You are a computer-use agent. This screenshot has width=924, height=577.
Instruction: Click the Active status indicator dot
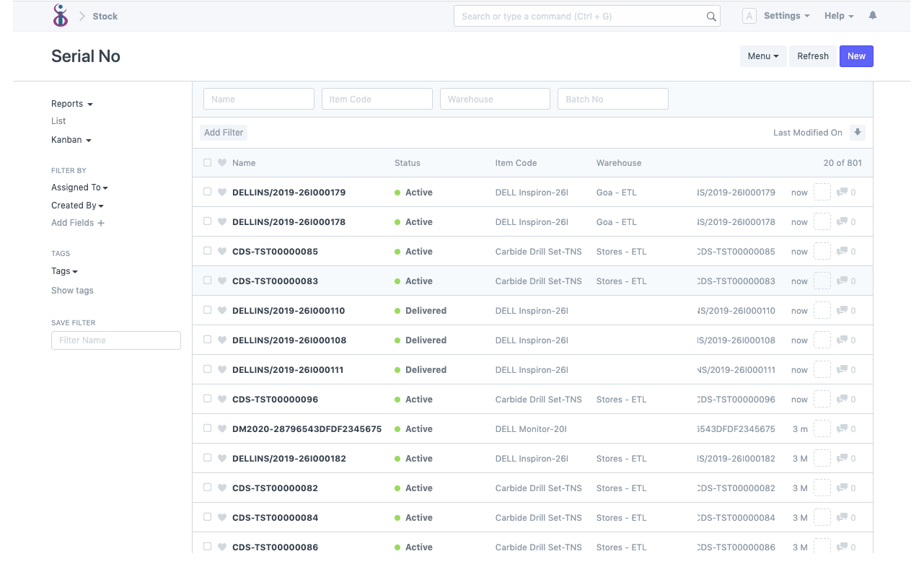[397, 192]
